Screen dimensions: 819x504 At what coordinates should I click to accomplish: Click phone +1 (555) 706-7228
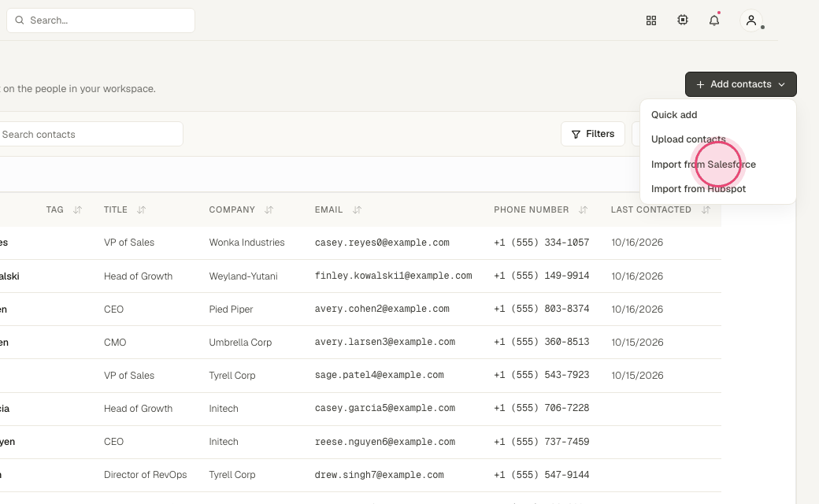[542, 409]
